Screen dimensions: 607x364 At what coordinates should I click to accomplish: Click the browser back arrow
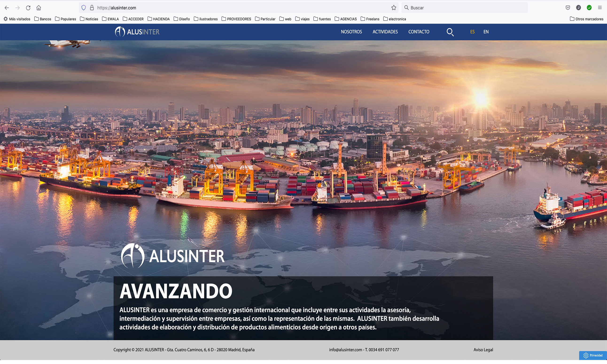[7, 8]
